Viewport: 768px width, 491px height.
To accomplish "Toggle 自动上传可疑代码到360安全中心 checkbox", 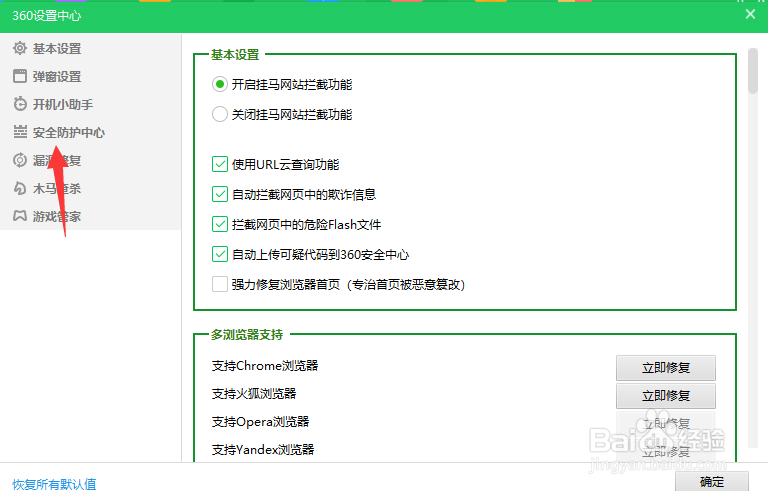I will click(x=220, y=254).
